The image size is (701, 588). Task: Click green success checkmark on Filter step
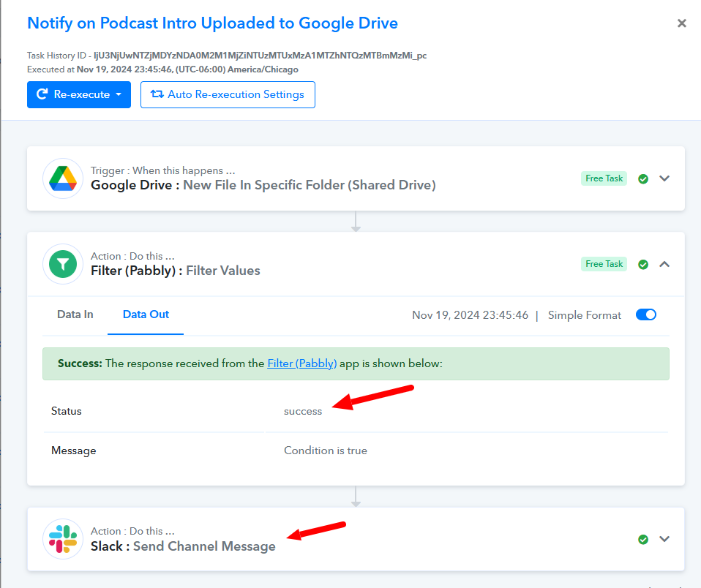(643, 265)
